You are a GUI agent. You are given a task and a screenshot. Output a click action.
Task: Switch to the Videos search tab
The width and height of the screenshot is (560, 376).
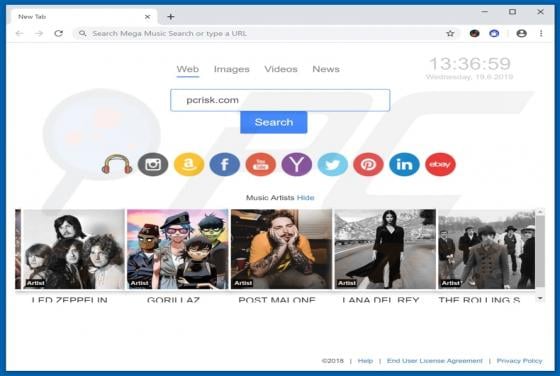coord(281,69)
